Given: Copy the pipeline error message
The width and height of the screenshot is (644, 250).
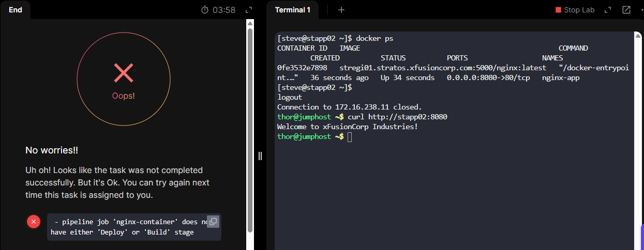Looking at the screenshot, I should (213, 222).
